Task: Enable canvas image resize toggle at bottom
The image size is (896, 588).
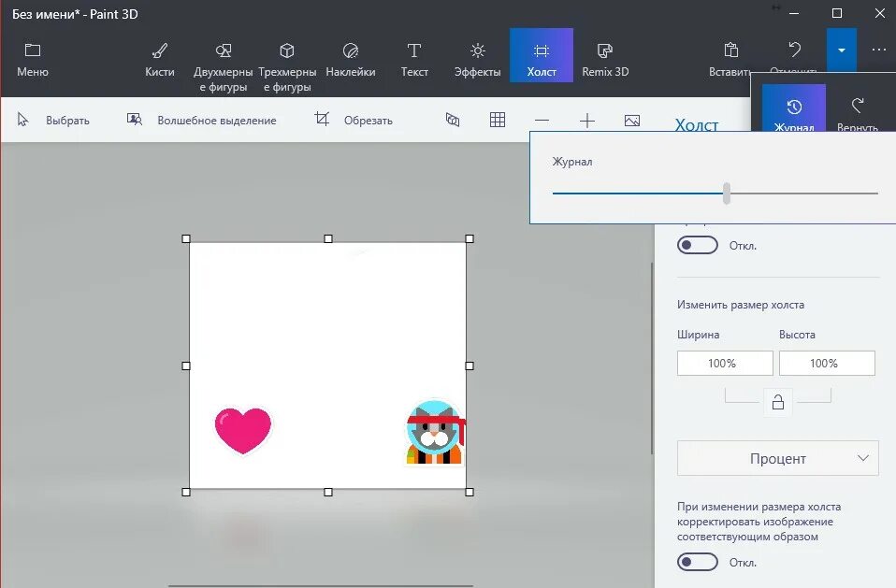Action: click(697, 562)
